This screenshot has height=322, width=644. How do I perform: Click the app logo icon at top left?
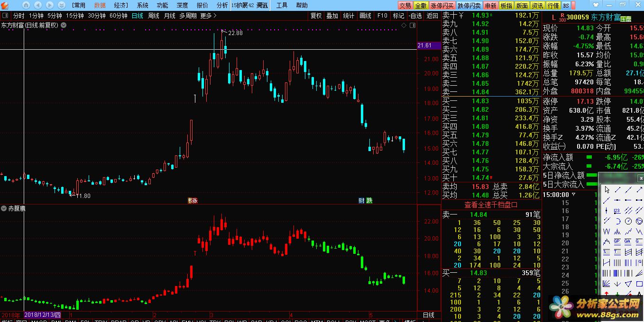coord(4,5)
